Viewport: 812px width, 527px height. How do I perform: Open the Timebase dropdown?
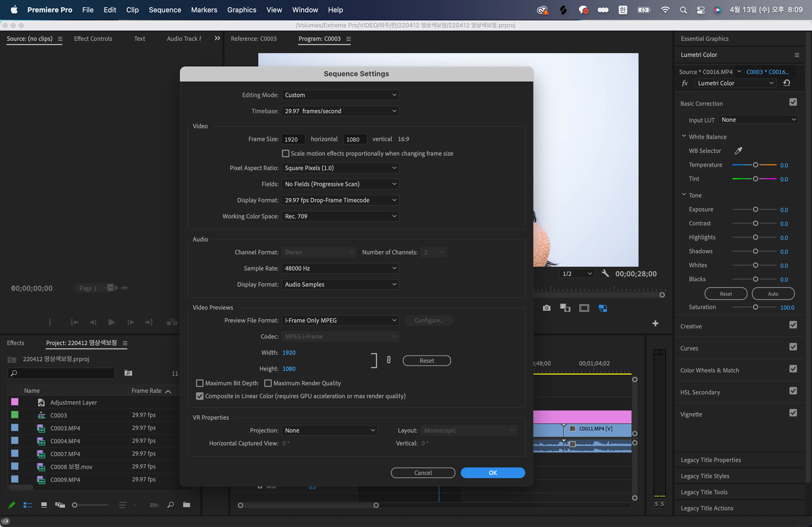click(340, 111)
